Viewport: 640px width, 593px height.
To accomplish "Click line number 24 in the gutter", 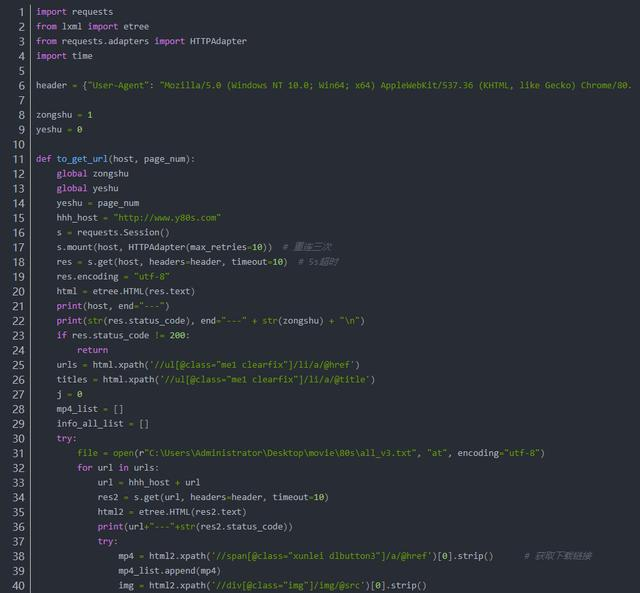I will [x=19, y=350].
